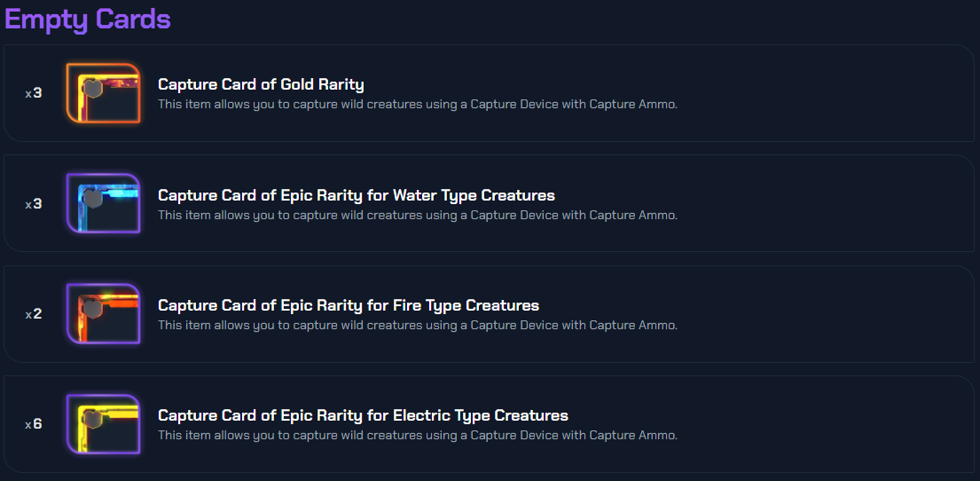Open the Epic Rarity Electric Type Creatures title

363,415
